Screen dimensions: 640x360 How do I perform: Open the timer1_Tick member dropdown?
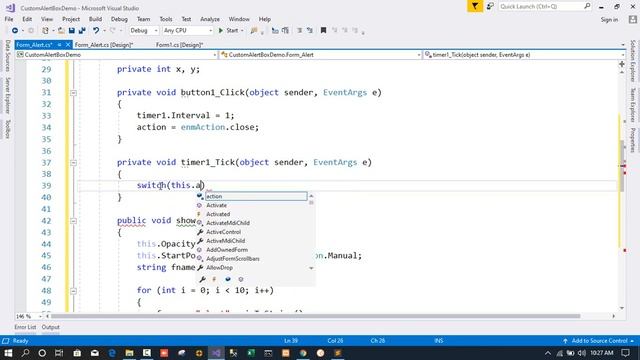524,55
